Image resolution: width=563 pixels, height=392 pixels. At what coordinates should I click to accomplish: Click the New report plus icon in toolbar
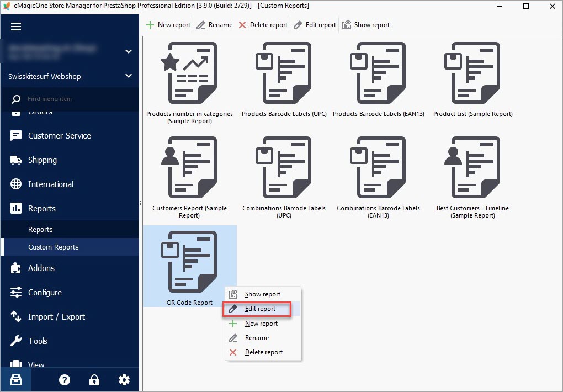click(x=150, y=25)
